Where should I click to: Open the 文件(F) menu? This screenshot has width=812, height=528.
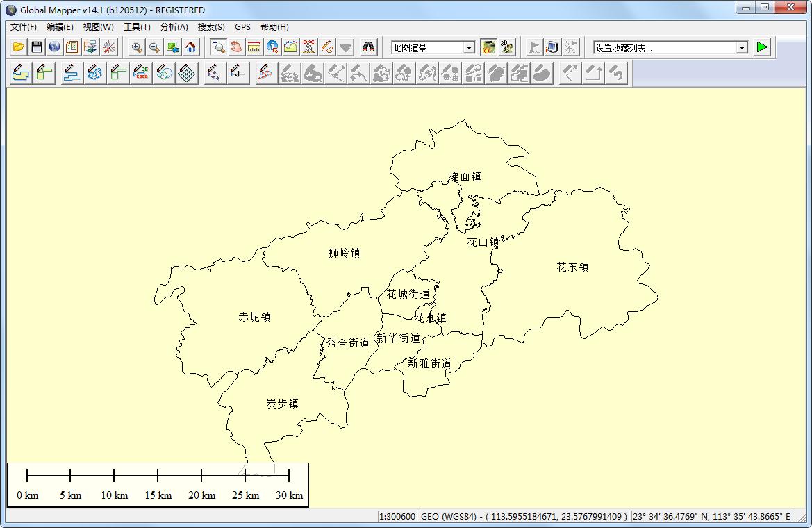coord(24,27)
